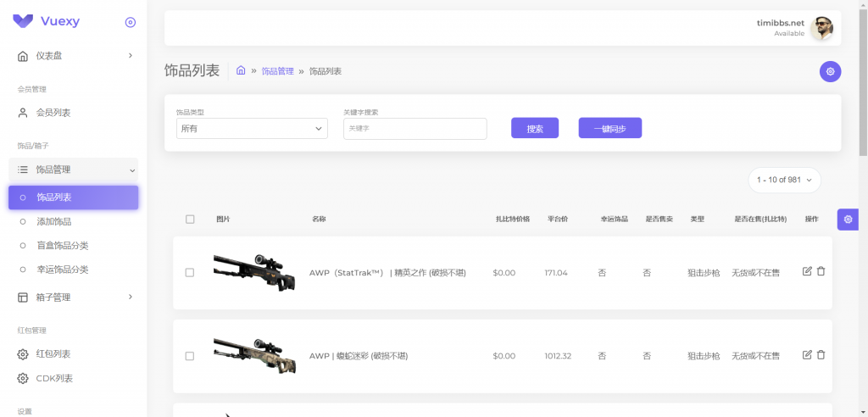Viewport: 868px width, 417px height.
Task: Click the 操作 column header
Action: (x=811, y=220)
